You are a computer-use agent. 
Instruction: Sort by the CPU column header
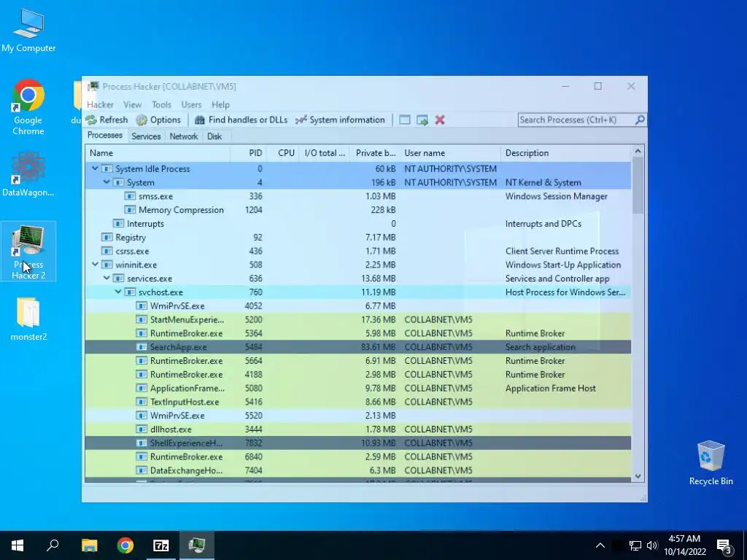click(282, 153)
